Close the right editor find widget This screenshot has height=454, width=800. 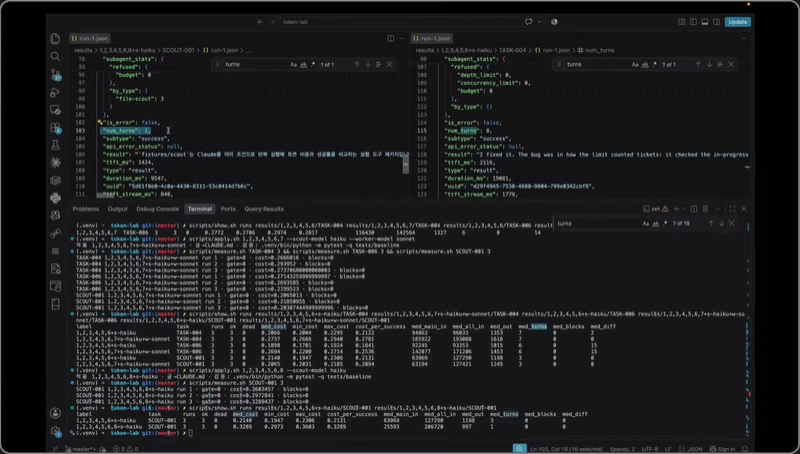coord(731,64)
